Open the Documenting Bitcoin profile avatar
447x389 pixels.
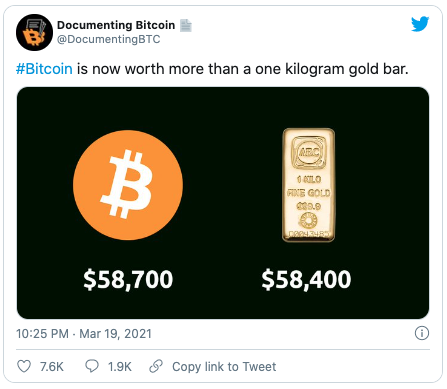click(34, 32)
